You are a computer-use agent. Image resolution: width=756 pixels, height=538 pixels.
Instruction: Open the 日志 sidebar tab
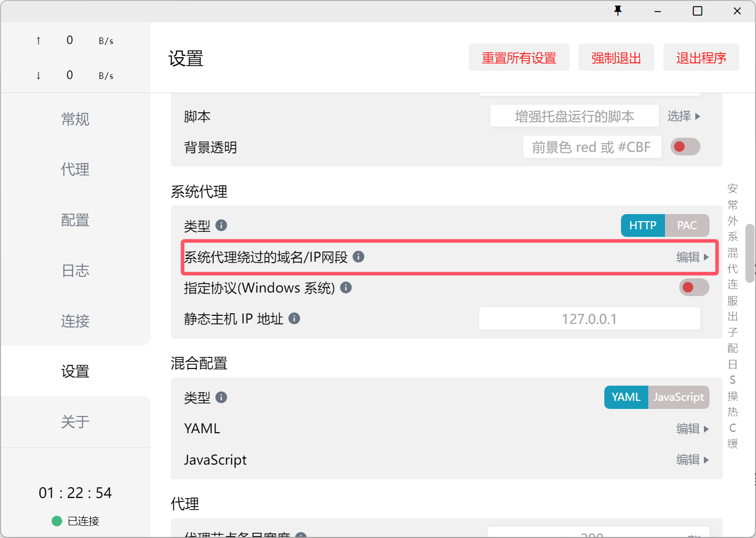(x=75, y=271)
